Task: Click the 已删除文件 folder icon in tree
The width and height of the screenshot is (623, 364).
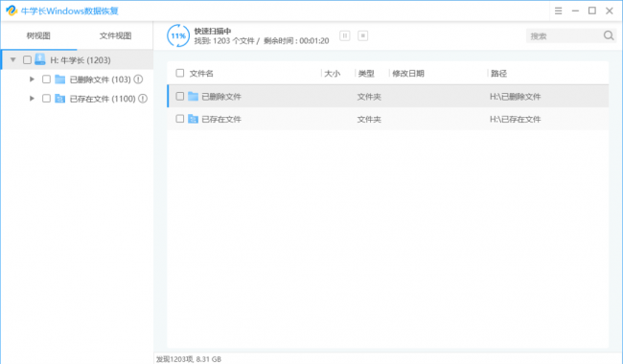Action: tap(60, 80)
